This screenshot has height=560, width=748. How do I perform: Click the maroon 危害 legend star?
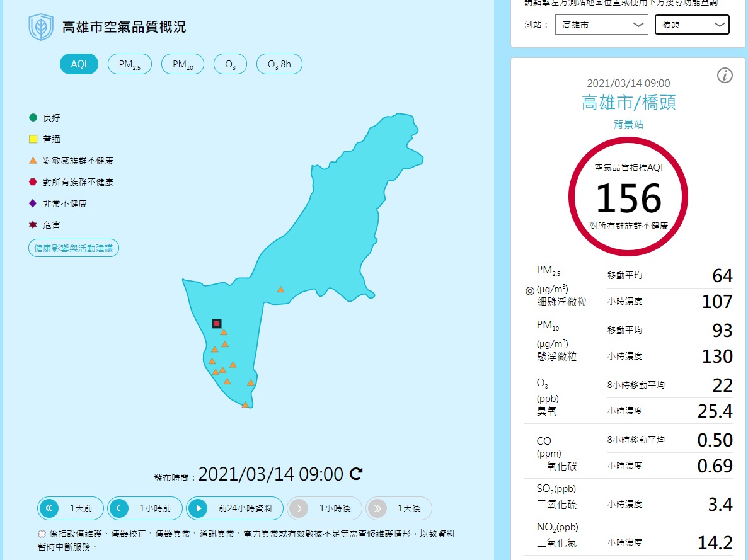[x=33, y=225]
